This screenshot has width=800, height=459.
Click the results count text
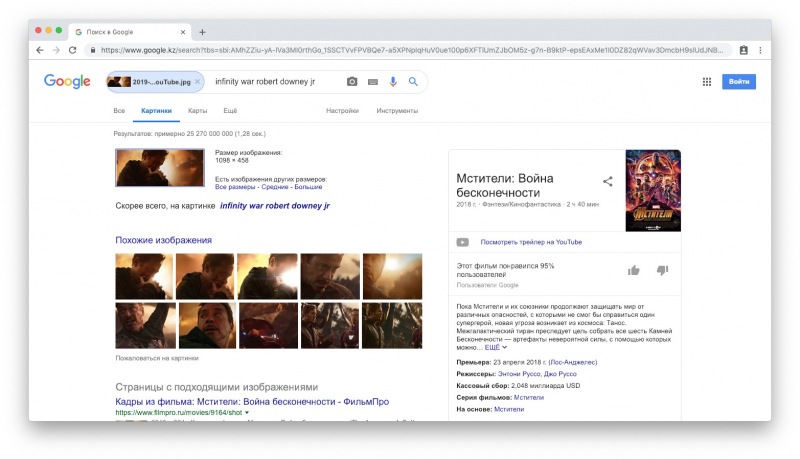[x=189, y=134]
